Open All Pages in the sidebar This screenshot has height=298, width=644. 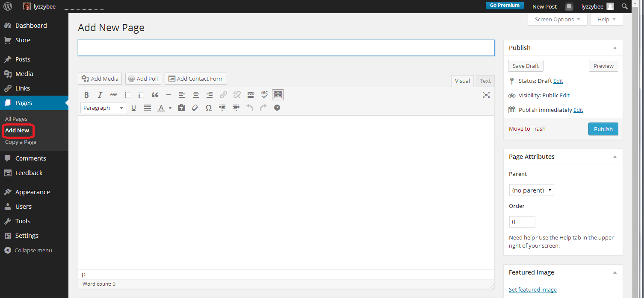[16, 119]
